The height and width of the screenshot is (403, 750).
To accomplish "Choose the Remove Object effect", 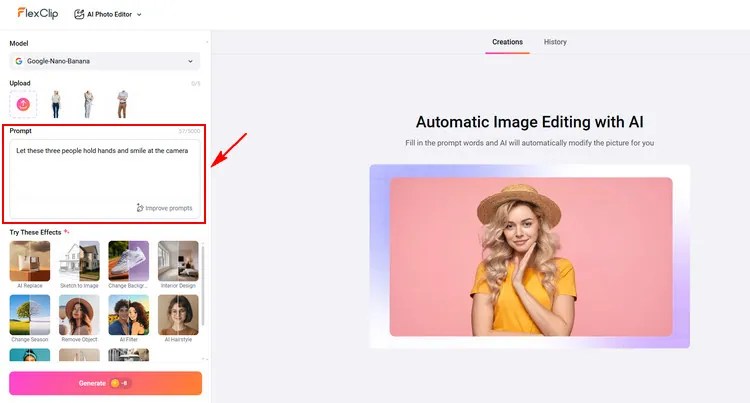I will (x=79, y=318).
